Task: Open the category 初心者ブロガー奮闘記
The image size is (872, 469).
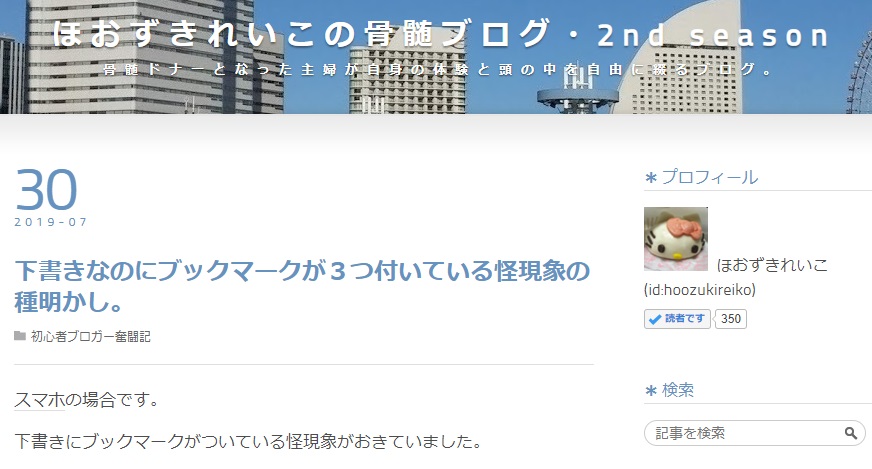Action: pyautogui.click(x=91, y=336)
